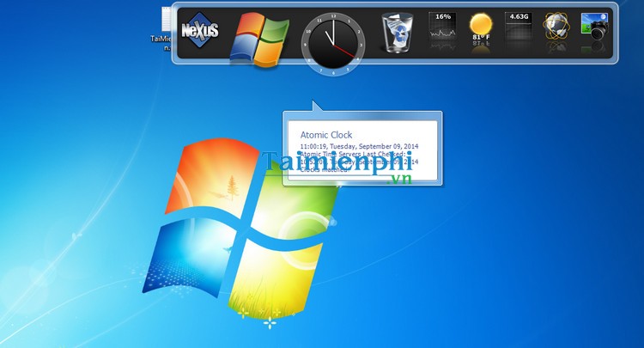Viewport: 644px width, 348px height.
Task: Open the Windows flag icon in dock
Action: (259, 40)
